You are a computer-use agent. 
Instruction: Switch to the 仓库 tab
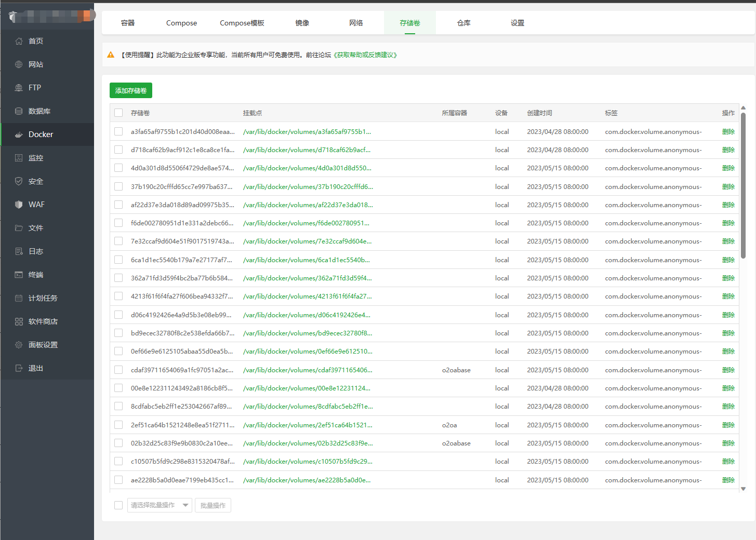coord(464,23)
